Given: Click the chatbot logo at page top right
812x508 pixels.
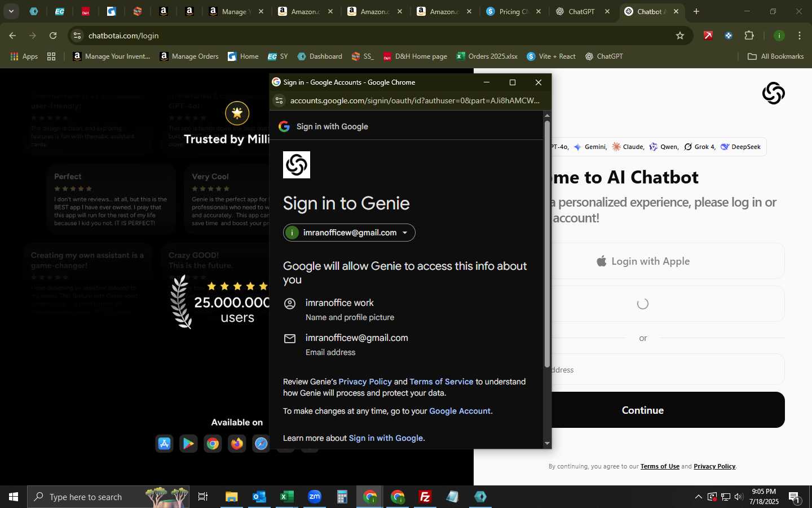Looking at the screenshot, I should [773, 93].
